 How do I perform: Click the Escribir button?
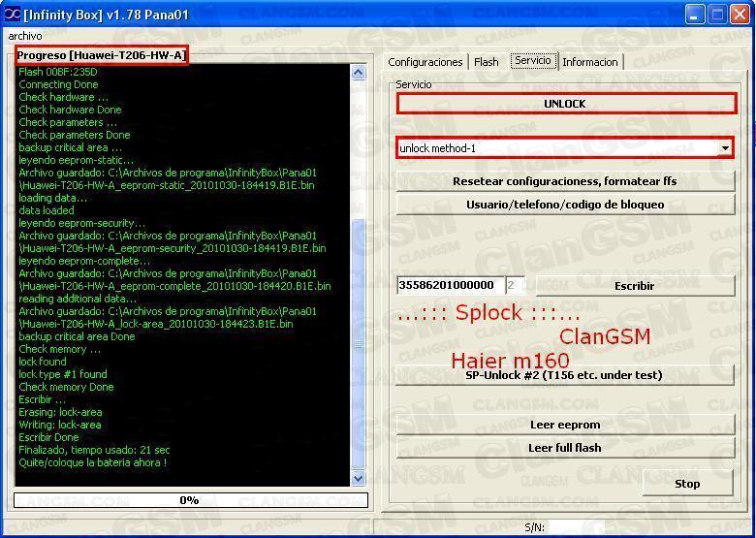pos(635,286)
